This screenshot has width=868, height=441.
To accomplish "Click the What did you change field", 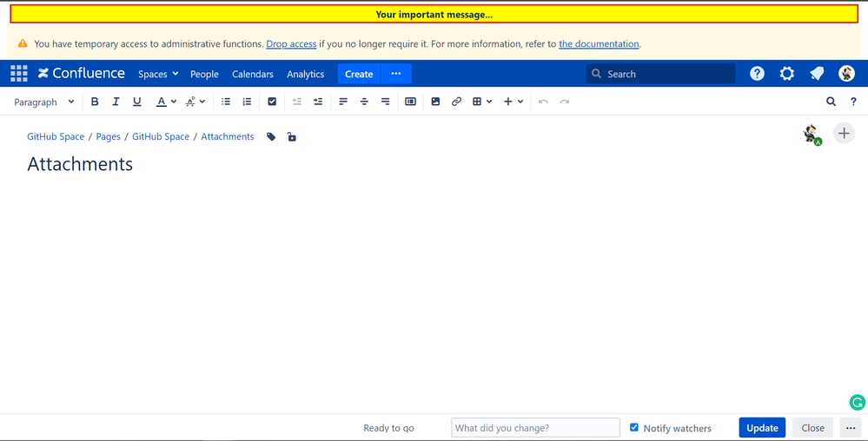I will coord(535,428).
